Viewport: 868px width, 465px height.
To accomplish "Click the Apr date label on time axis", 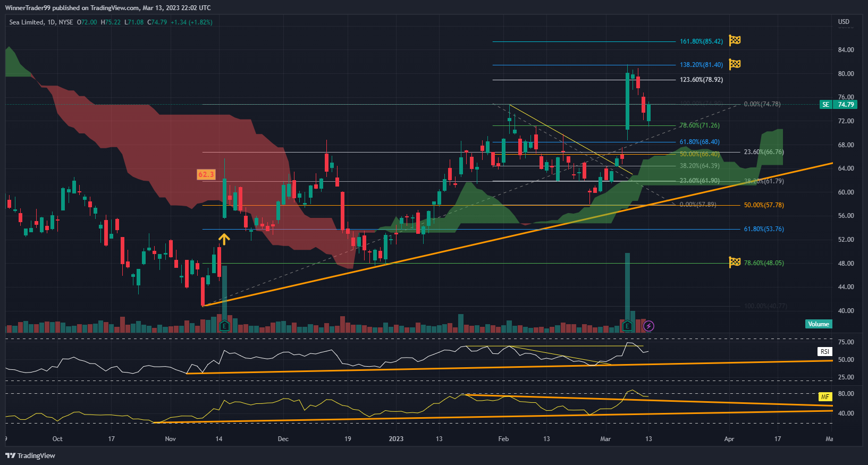I will pyautogui.click(x=729, y=439).
